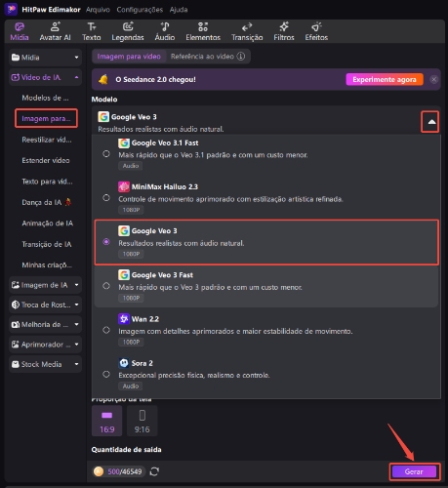Open Estender vídeo sidebar item
The height and width of the screenshot is (488, 448).
pos(46,160)
